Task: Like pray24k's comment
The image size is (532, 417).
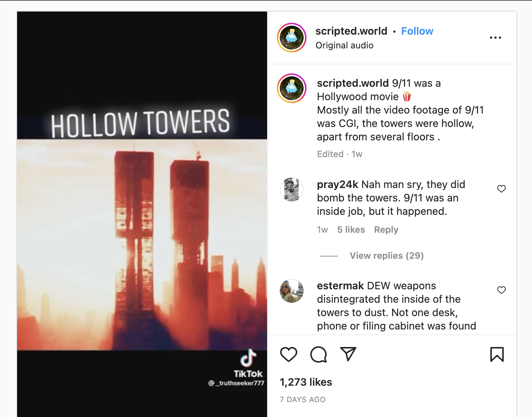Action: pos(501,189)
